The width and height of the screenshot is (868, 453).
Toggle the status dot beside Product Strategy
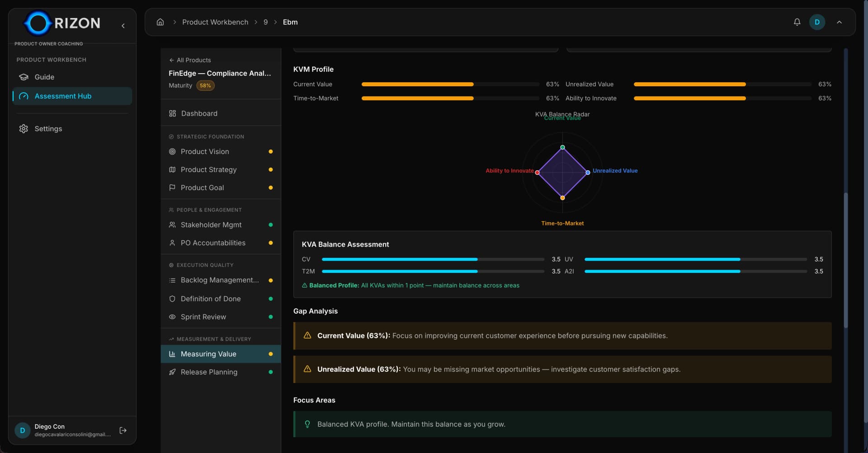click(270, 169)
